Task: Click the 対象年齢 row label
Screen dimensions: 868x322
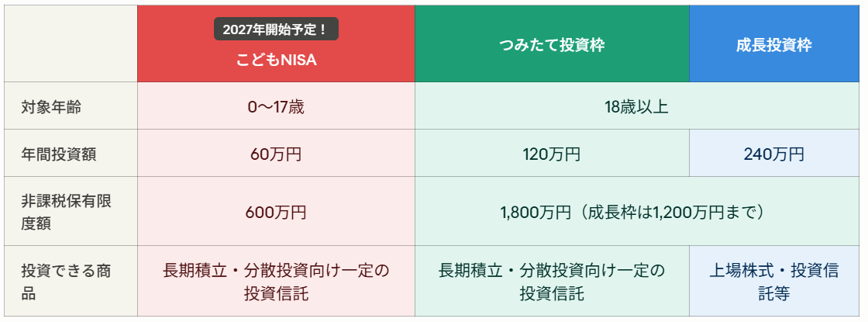Action: pyautogui.click(x=52, y=106)
